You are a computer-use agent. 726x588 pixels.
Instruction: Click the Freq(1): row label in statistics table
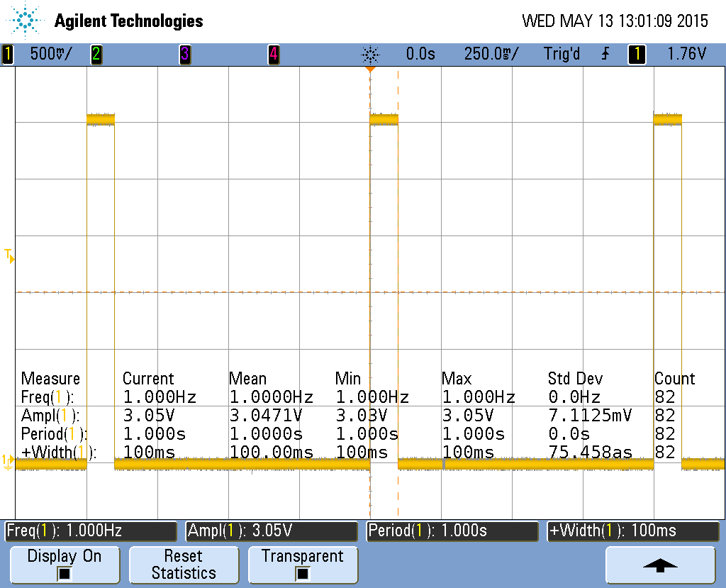48,397
